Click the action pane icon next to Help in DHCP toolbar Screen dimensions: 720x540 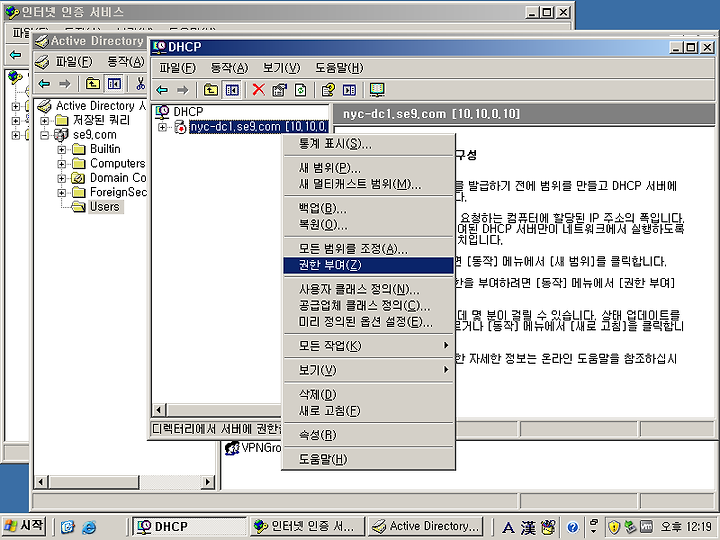[x=349, y=90]
